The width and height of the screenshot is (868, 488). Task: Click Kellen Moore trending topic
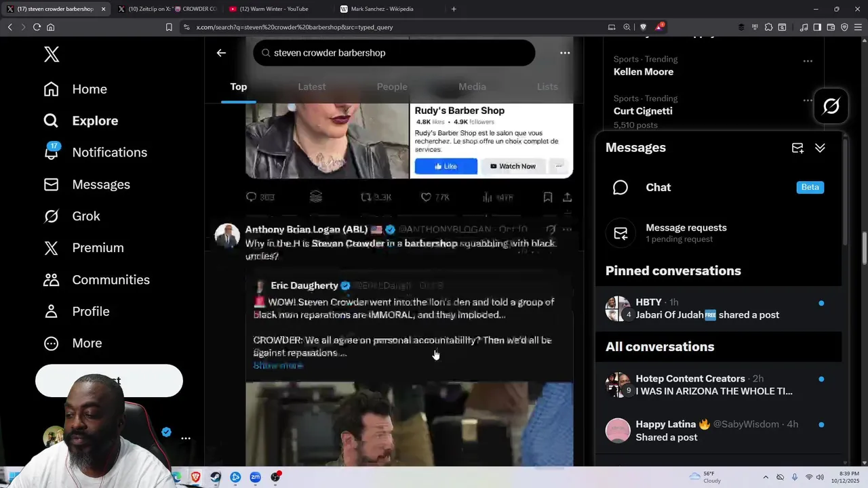644,72
